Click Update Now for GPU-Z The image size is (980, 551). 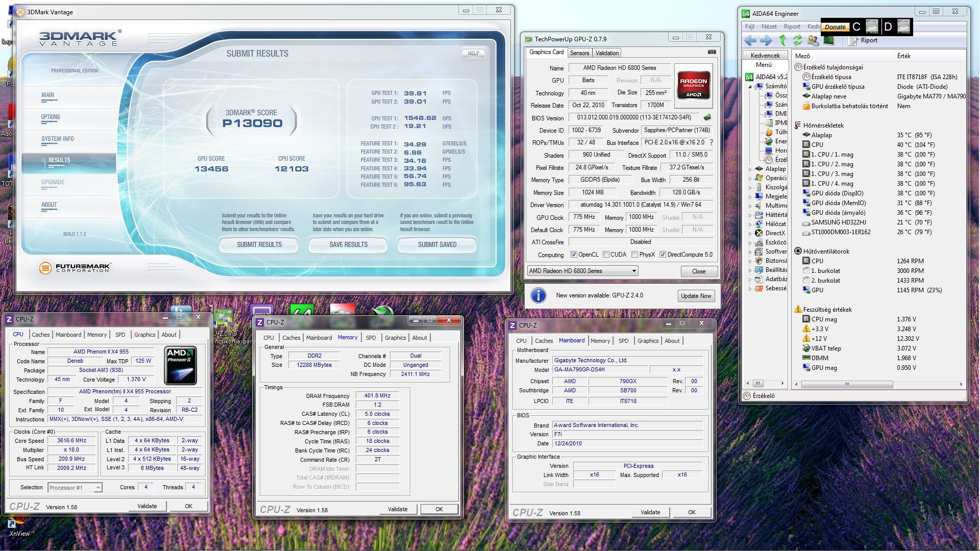coord(696,296)
